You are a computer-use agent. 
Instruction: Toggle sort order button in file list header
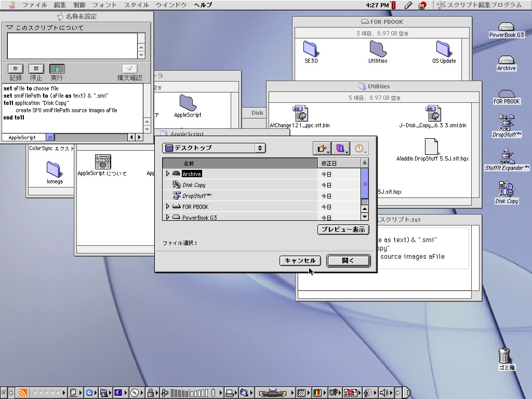pos(365,163)
